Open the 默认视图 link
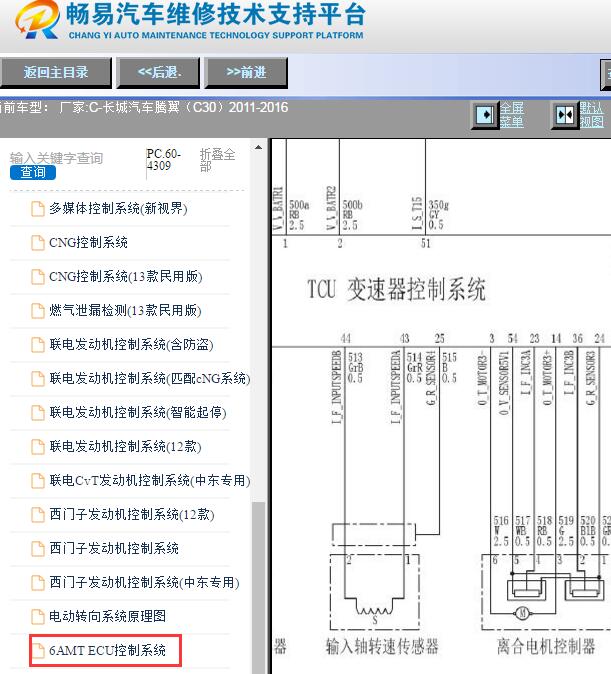 click(x=591, y=115)
